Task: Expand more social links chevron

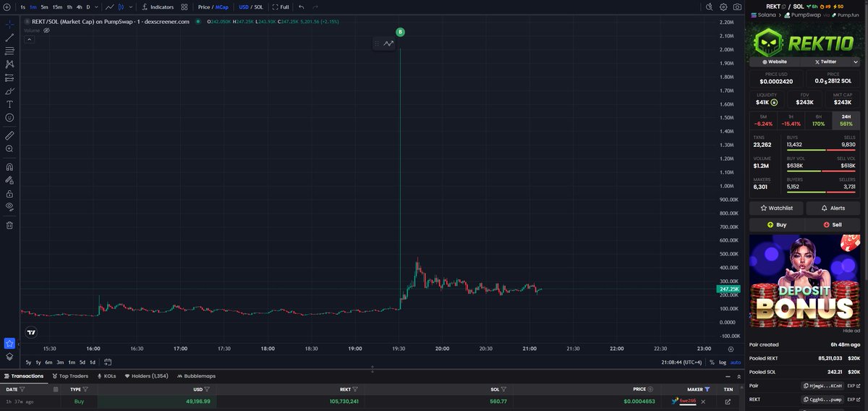Action: click(856, 62)
